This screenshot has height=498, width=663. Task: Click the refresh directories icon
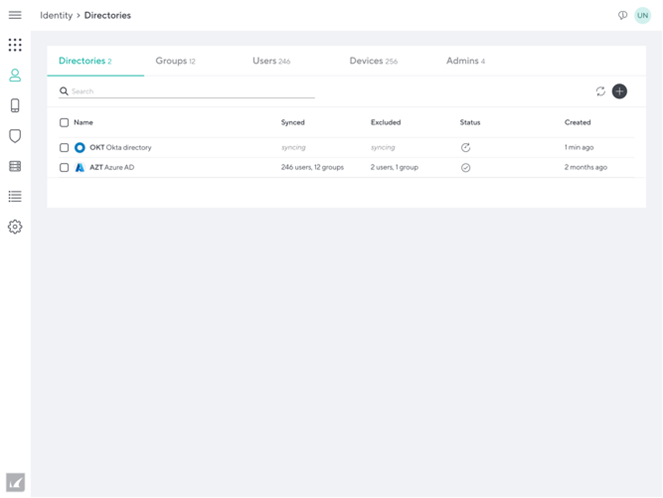(x=601, y=91)
